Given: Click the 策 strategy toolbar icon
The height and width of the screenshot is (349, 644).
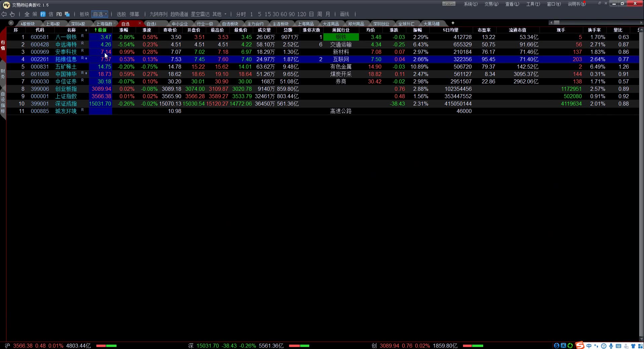Looking at the screenshot, I should coord(35,14).
